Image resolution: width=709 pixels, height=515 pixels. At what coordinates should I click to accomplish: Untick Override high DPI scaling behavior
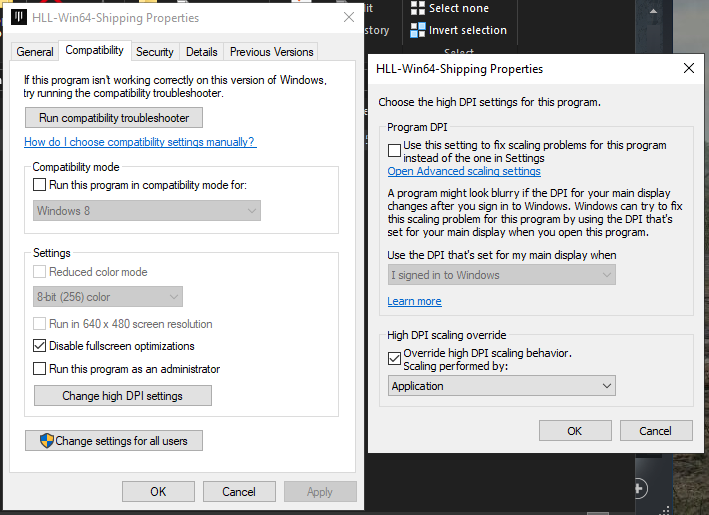(x=394, y=357)
